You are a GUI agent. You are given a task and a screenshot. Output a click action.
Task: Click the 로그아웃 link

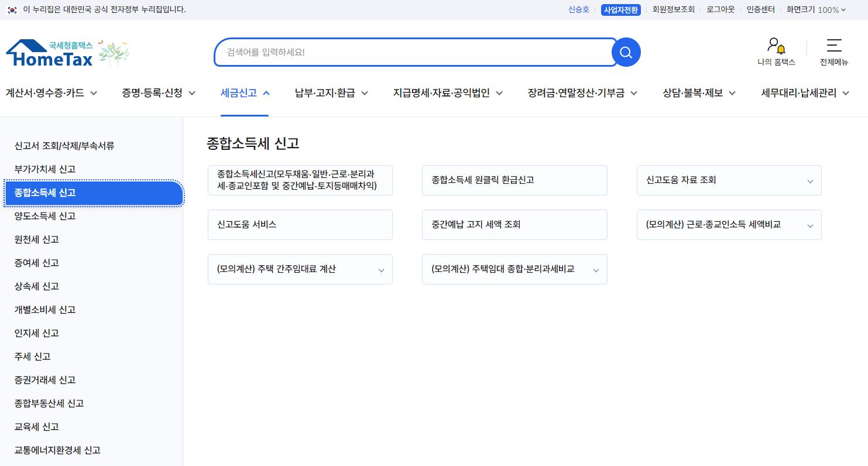[720, 9]
